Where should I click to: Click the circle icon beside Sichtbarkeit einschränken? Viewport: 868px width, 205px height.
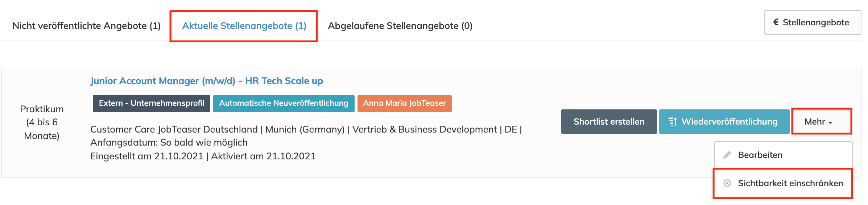(727, 183)
